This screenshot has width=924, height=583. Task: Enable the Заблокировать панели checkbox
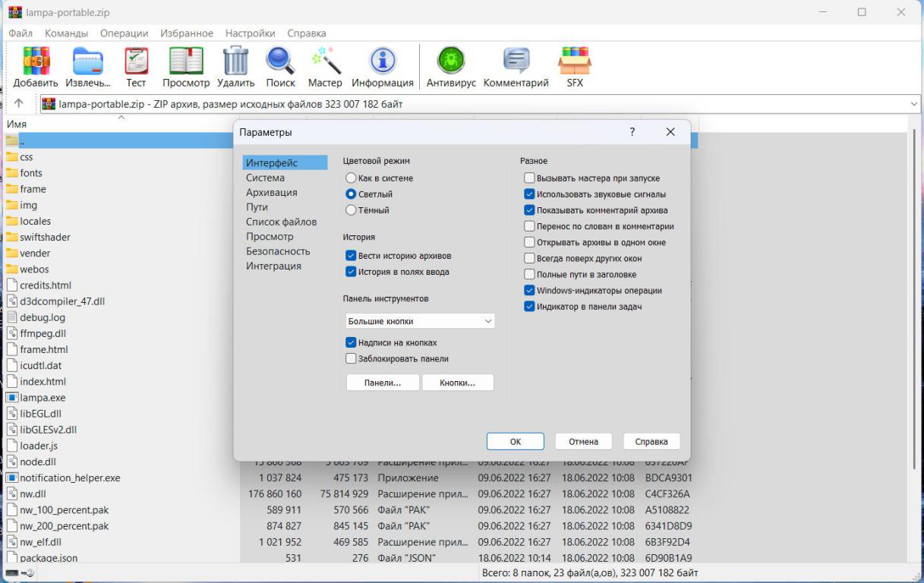coord(351,358)
